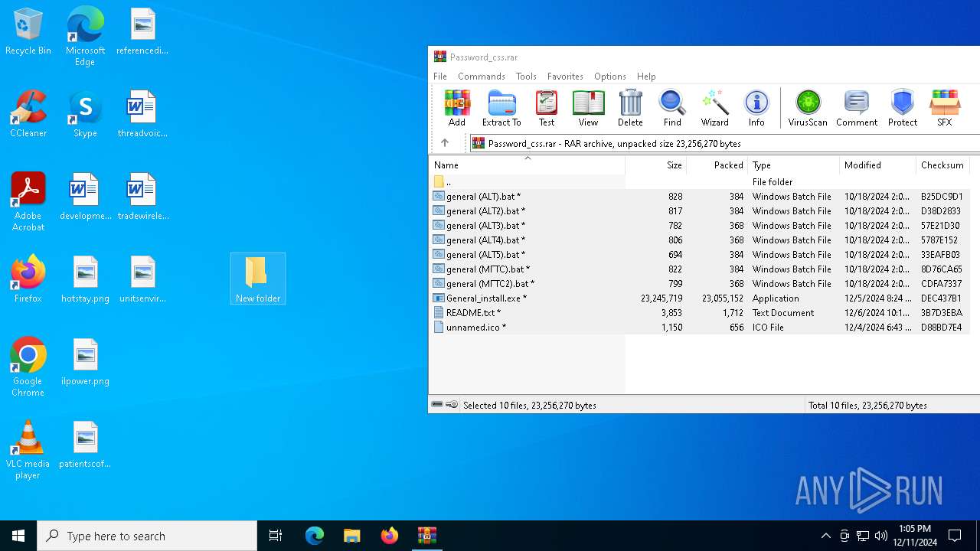Select general (ALT4).bat file

699,240
